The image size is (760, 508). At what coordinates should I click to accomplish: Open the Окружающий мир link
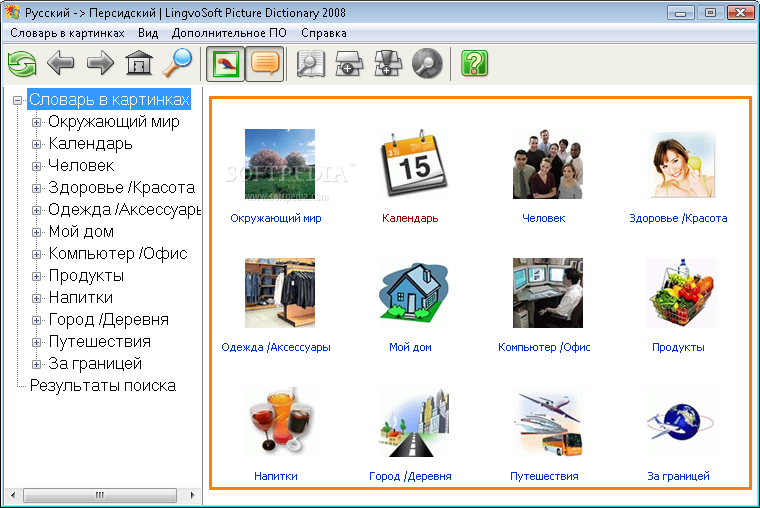tap(276, 218)
